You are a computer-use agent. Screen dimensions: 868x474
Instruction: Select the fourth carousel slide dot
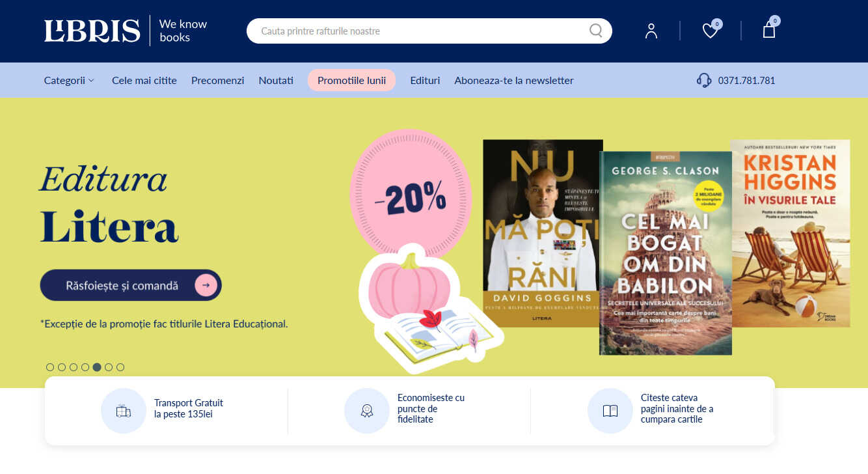click(85, 367)
